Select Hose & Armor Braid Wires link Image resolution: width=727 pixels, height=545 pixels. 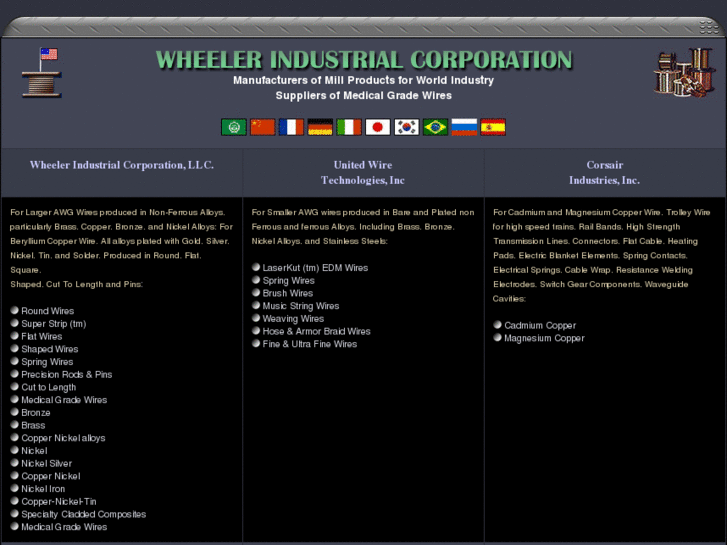[317, 332]
